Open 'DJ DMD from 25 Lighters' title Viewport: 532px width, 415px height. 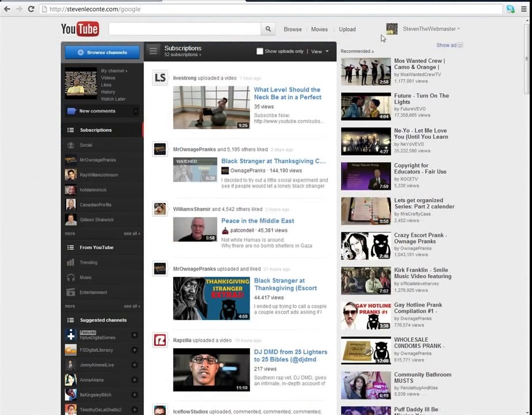point(290,356)
